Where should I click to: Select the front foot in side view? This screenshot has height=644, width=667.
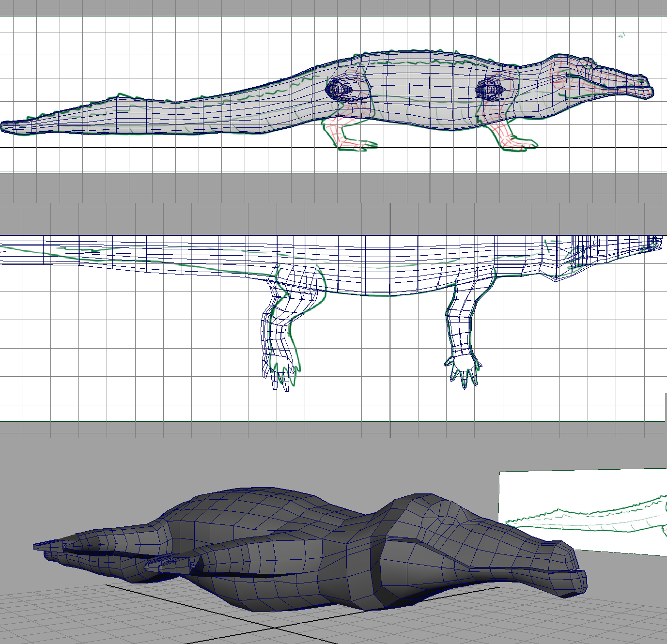(519, 144)
